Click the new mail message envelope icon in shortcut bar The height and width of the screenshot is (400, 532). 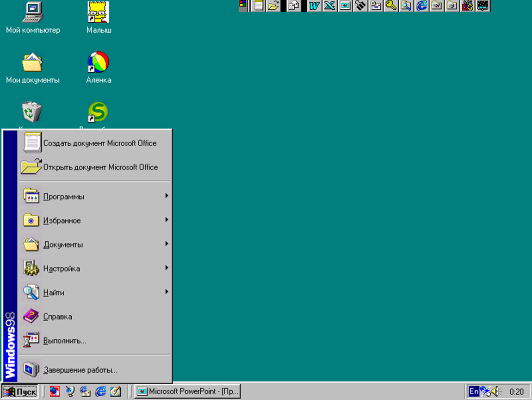294,6
